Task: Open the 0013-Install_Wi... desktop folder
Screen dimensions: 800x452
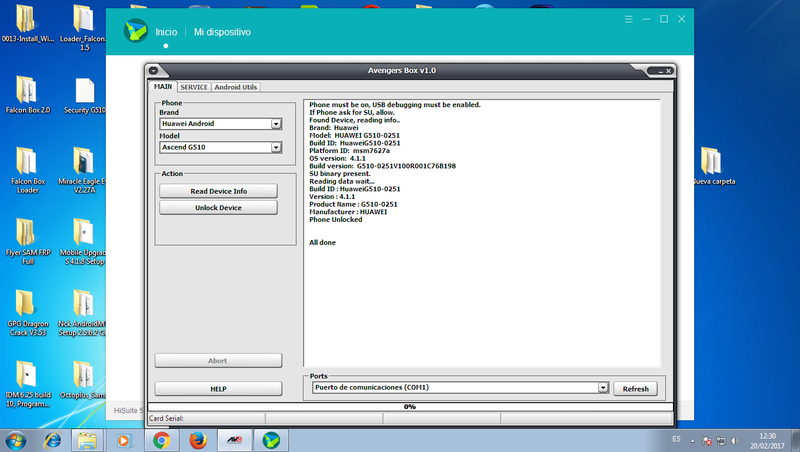Action: 26,23
